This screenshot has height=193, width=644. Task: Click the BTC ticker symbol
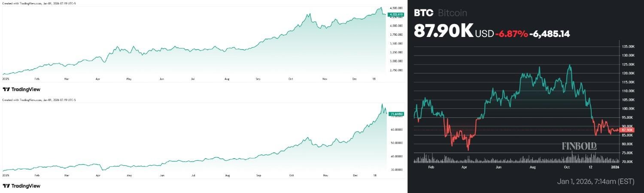point(424,13)
